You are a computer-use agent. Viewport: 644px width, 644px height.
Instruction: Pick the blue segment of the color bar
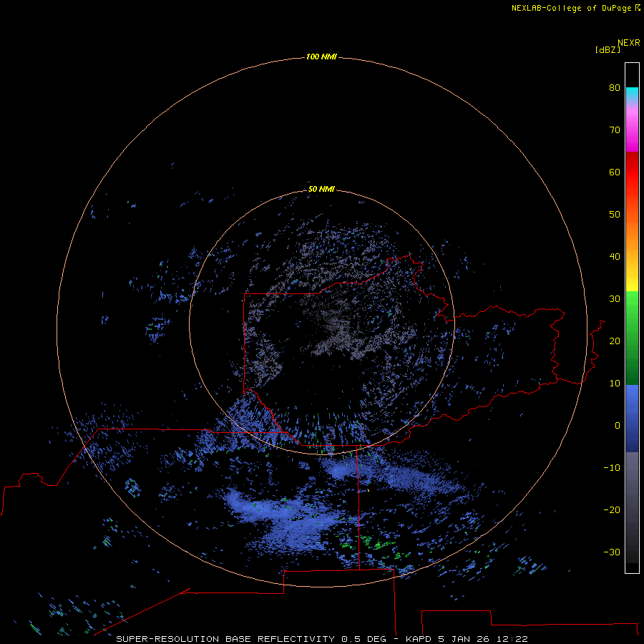[x=632, y=418]
